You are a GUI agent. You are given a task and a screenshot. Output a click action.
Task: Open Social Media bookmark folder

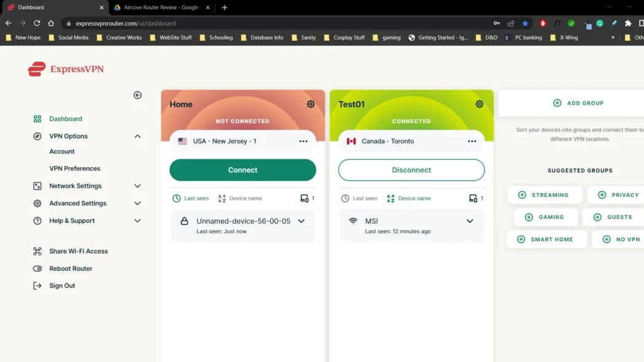pyautogui.click(x=69, y=37)
